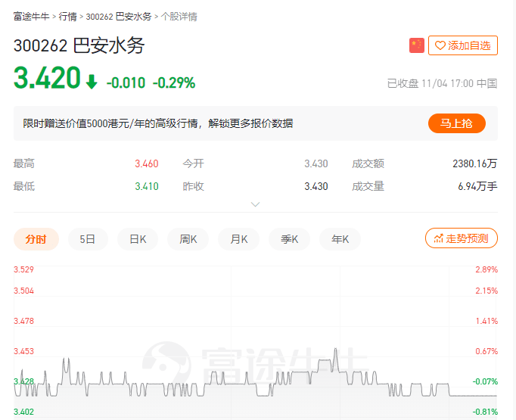Click the 2.89% axis label on chart

486,269
